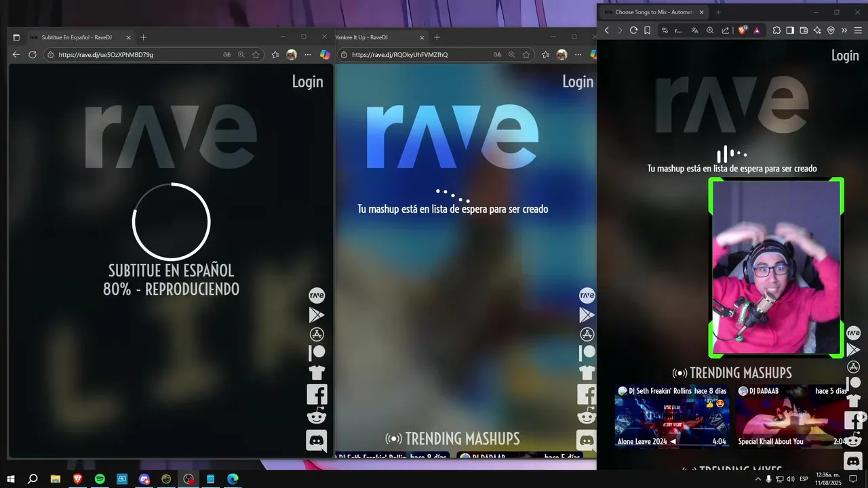The height and width of the screenshot is (488, 868).
Task: Click round Rave icon in Yankee It Up window
Action: pyautogui.click(x=587, y=295)
